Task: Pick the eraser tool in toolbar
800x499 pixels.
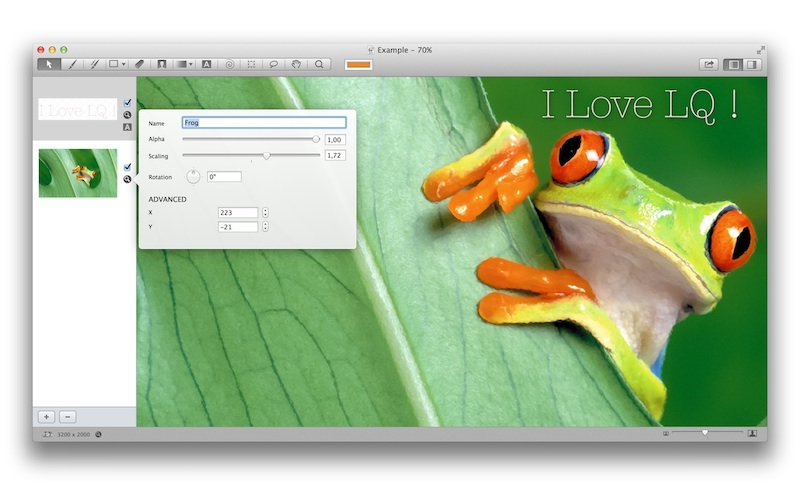Action: pos(139,64)
